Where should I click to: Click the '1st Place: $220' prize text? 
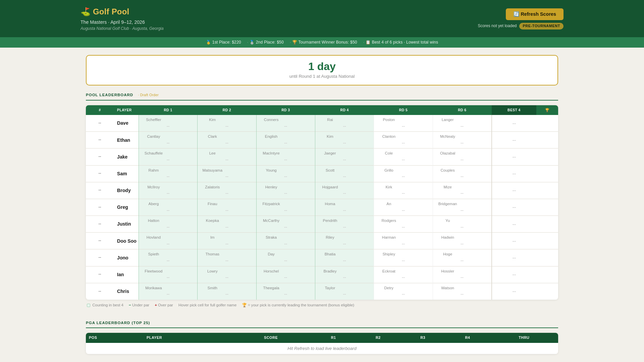tap(224, 42)
